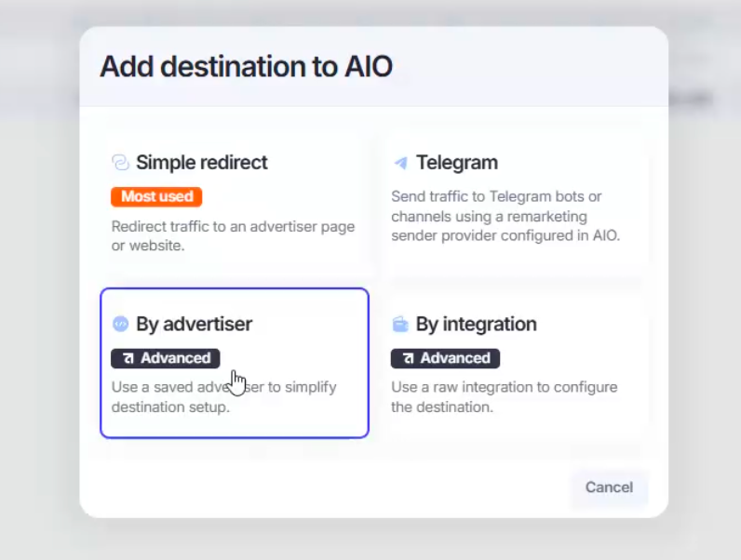Click the Use a saved advertiser description
This screenshot has height=560, width=741.
coord(224,396)
